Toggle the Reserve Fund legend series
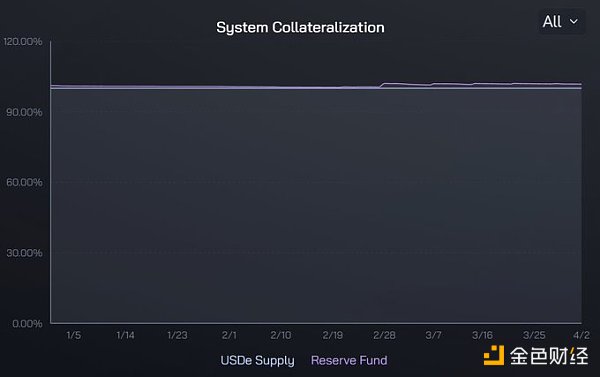Image resolution: width=600 pixels, height=377 pixels. [349, 361]
